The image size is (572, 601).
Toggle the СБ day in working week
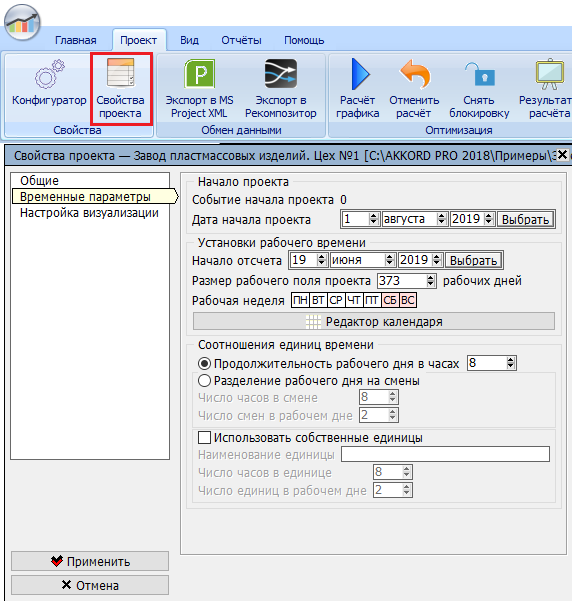(x=390, y=300)
